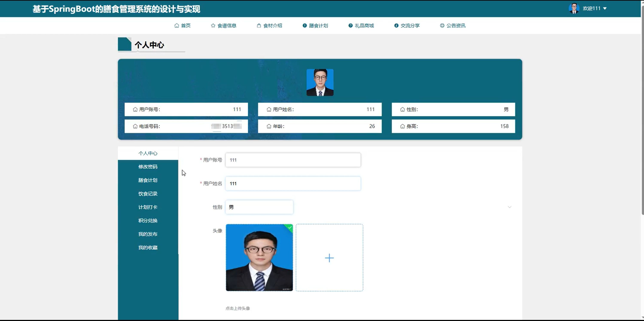Select 积分兑换 in sidebar
Screen dimensions: 644x321
pyautogui.click(x=148, y=221)
